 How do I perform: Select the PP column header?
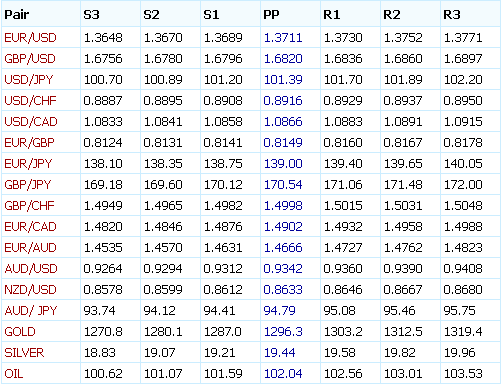pos(271,15)
